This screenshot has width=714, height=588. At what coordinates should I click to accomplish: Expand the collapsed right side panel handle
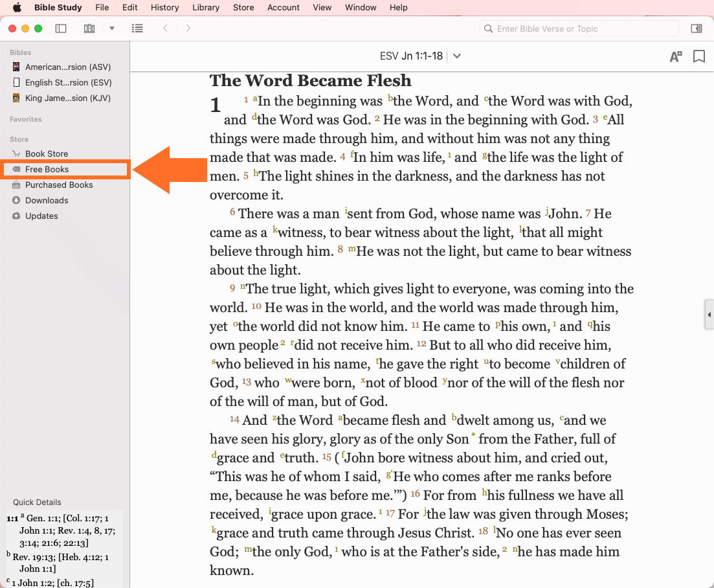[x=709, y=315]
